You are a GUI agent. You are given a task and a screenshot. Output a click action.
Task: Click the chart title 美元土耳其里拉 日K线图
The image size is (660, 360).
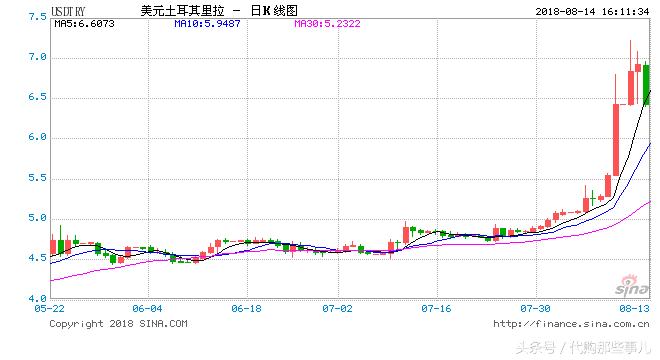tap(219, 11)
